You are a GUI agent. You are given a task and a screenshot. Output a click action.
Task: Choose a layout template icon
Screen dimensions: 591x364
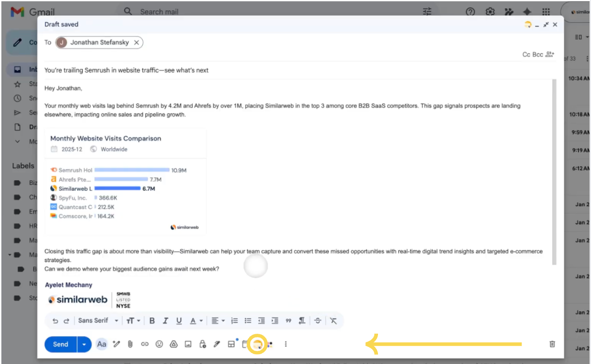231,344
